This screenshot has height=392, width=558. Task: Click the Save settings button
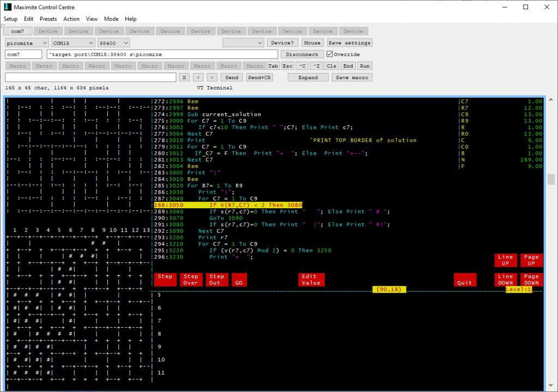click(349, 43)
